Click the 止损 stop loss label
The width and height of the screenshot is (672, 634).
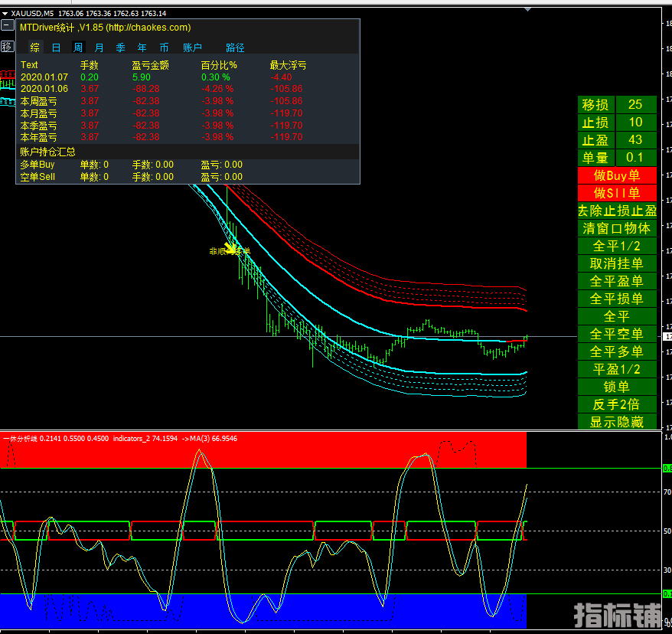pos(595,123)
